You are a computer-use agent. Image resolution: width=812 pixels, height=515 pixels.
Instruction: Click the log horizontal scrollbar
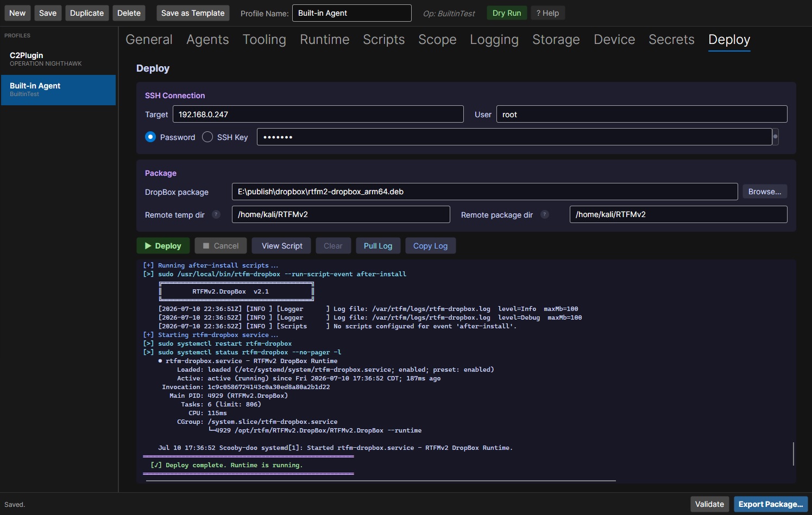pos(381,481)
